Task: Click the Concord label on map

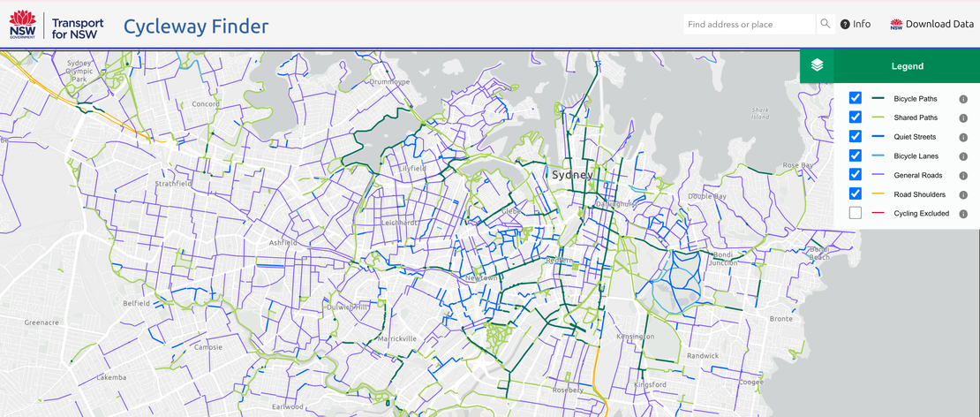Action: click(x=207, y=103)
